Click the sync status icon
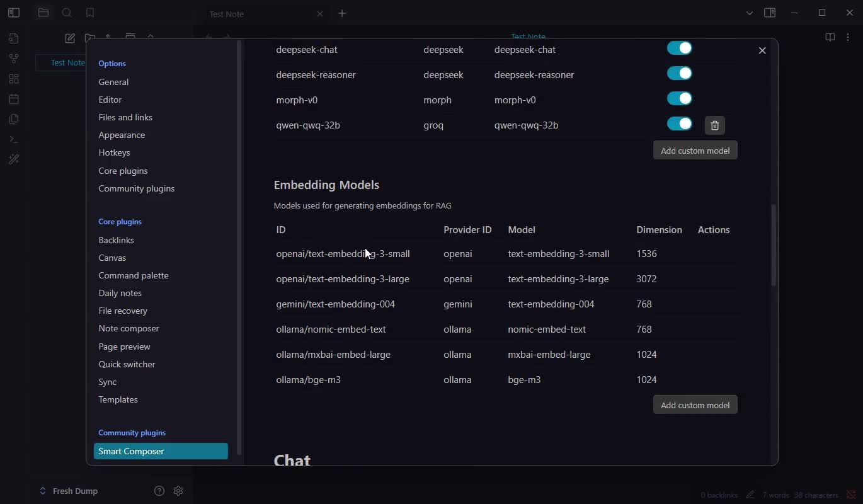The height and width of the screenshot is (504, 863). click(850, 495)
